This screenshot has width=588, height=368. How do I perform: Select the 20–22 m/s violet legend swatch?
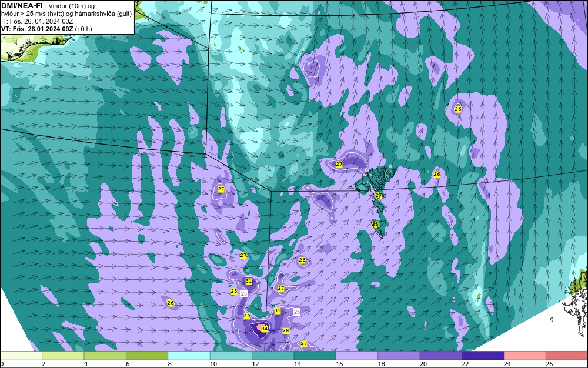point(441,356)
